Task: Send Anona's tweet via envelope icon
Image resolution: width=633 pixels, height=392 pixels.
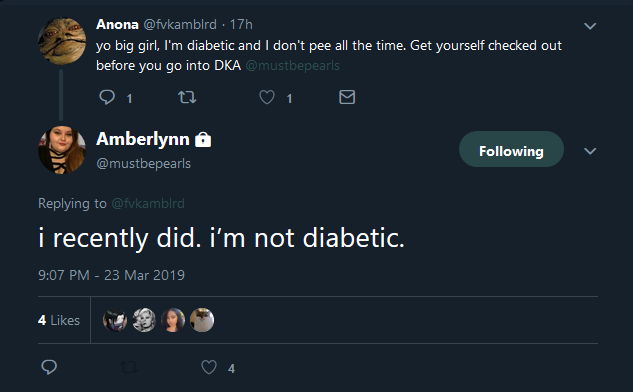Action: click(347, 97)
